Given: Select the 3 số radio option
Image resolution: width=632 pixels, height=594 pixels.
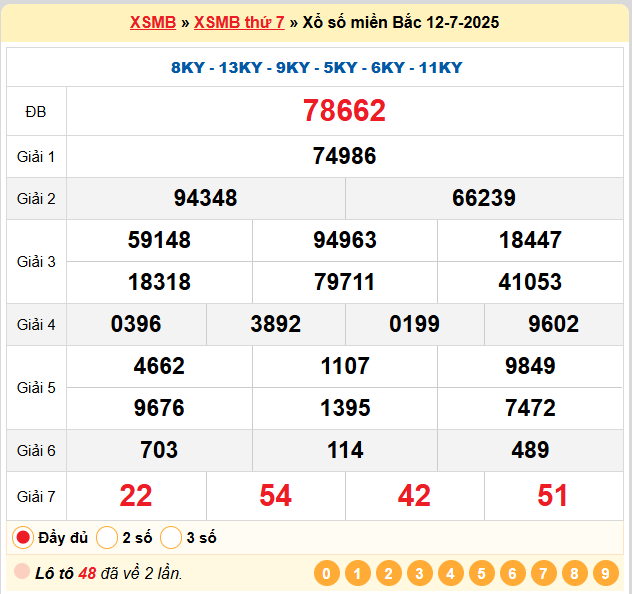Looking at the screenshot, I should point(171,538).
